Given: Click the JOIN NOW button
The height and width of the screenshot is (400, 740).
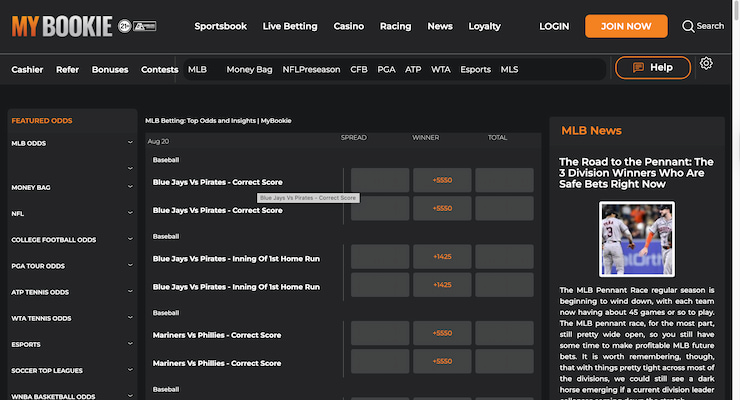Looking at the screenshot, I should click(x=626, y=26).
